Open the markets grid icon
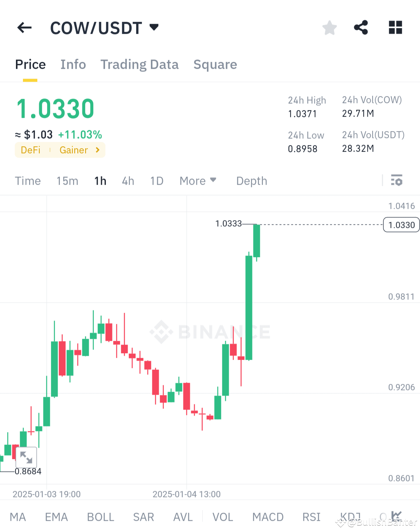Image resolution: width=420 pixels, height=531 pixels. (x=395, y=27)
